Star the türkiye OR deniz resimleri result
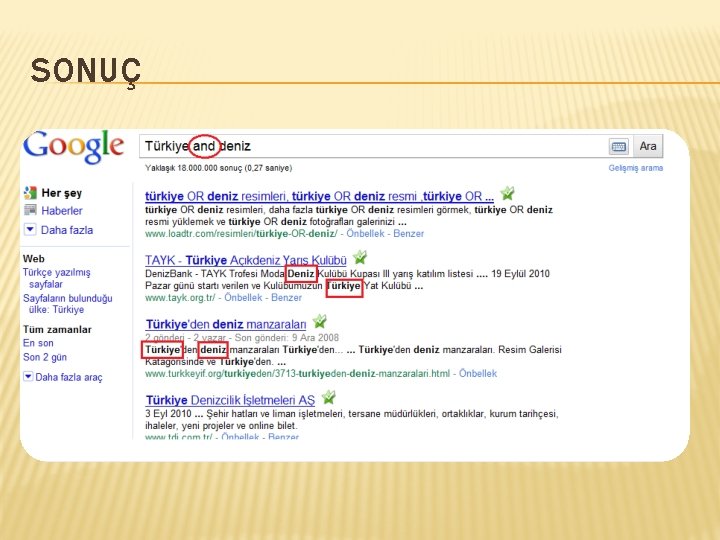Screen dimensions: 720x540 (x=507, y=193)
